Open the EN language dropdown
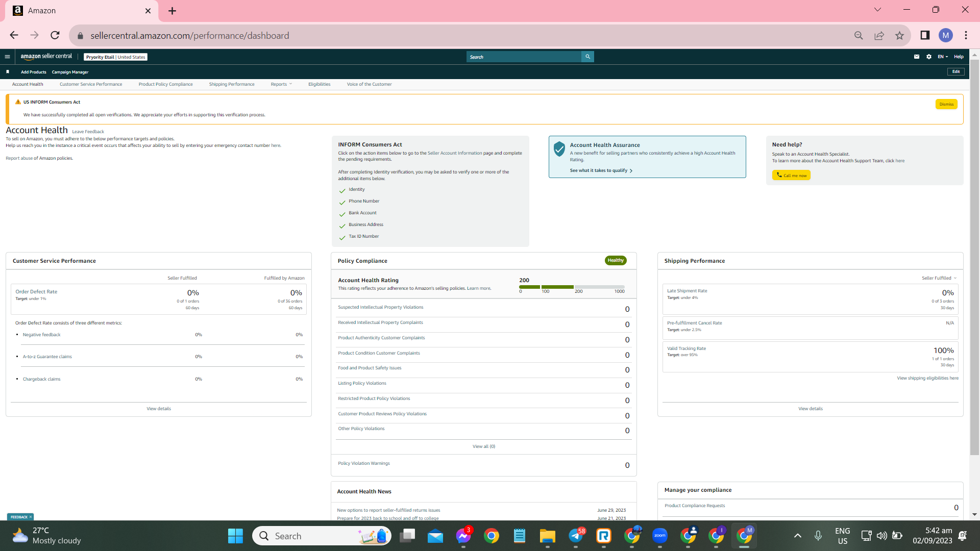 (x=942, y=57)
